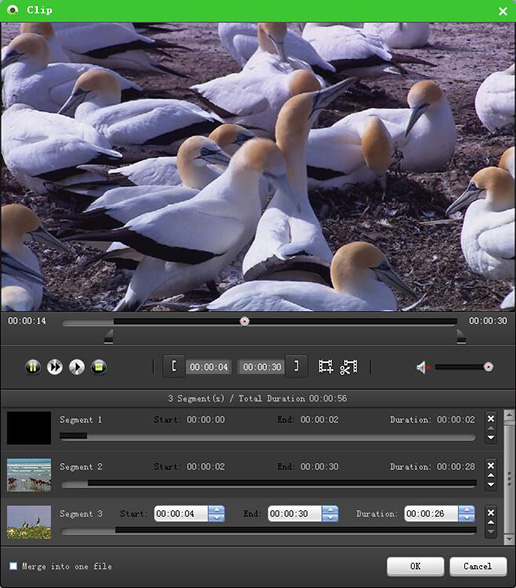
Task: Click the scissors split segment icon
Action: click(349, 367)
